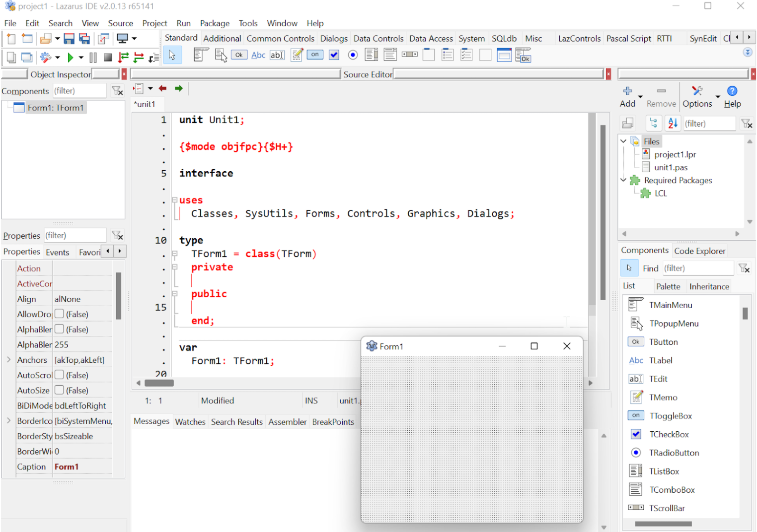
Task: Select the TMainMenu component
Action: pos(671,305)
